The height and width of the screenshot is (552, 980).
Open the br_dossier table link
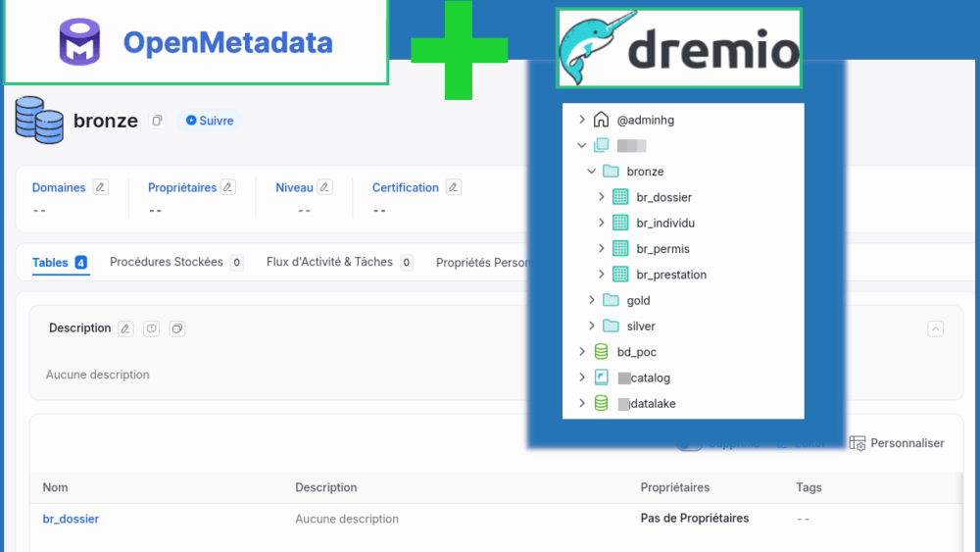[71, 519]
